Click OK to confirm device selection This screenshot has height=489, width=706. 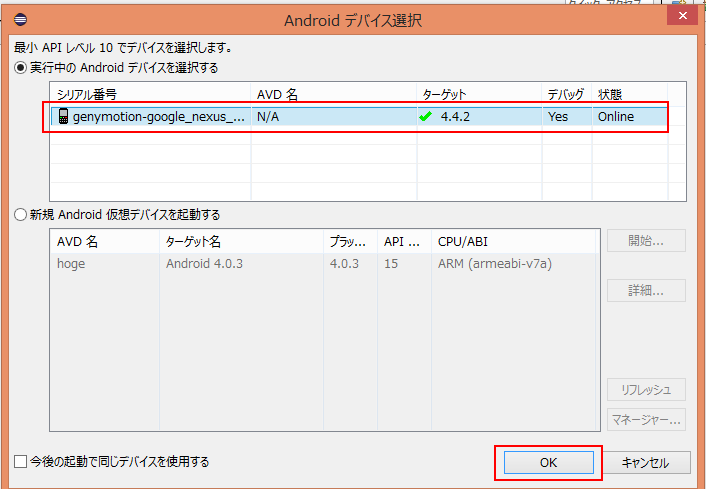click(547, 463)
